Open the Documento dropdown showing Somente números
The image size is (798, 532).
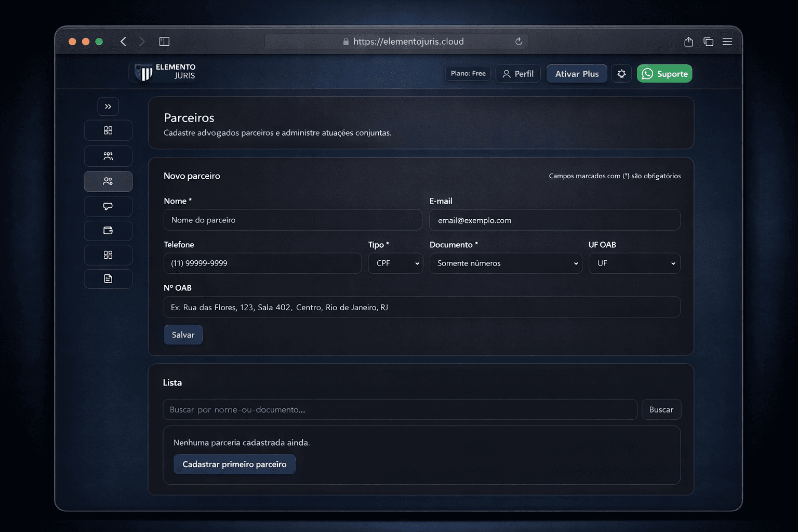[x=506, y=263]
